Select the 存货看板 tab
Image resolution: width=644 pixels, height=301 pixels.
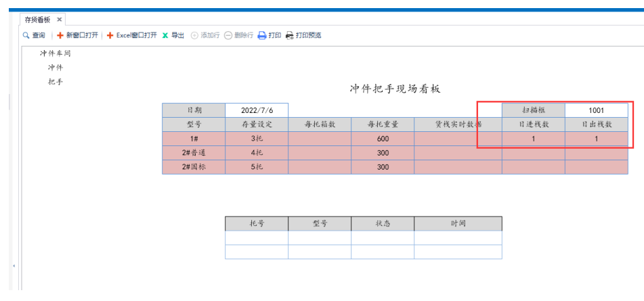[x=37, y=20]
